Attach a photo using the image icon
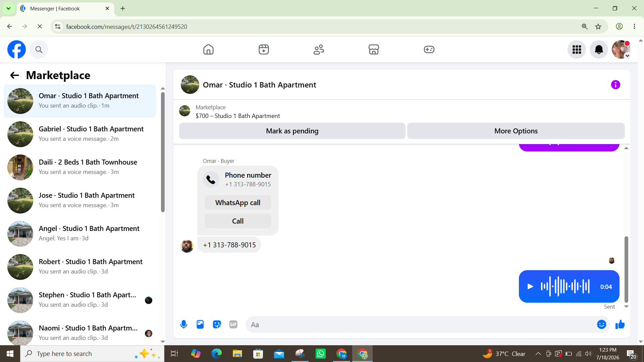The image size is (644, 362). pos(200,324)
